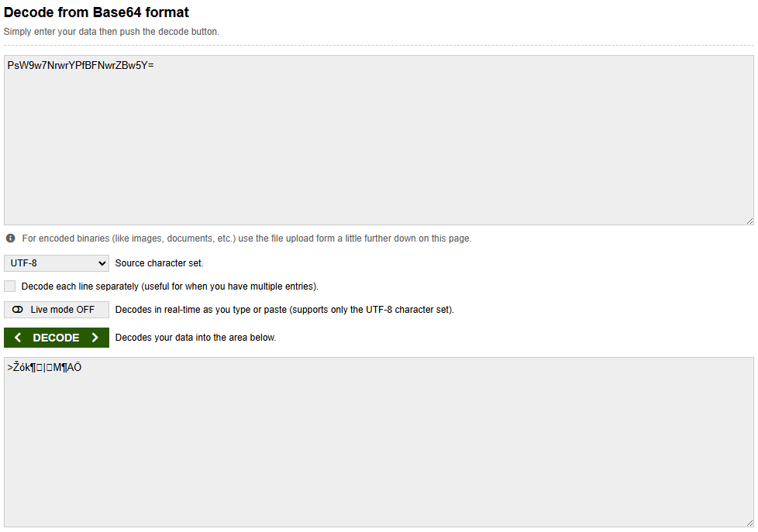The image size is (758, 532).
Task: Click the 'Decode from Base64 format' heading
Action: (97, 12)
